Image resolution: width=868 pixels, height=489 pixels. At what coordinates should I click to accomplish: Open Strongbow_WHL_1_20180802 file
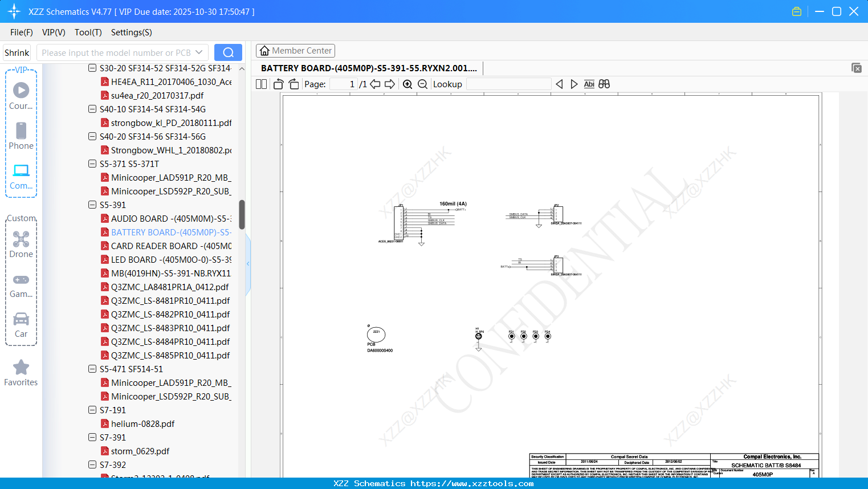point(171,150)
